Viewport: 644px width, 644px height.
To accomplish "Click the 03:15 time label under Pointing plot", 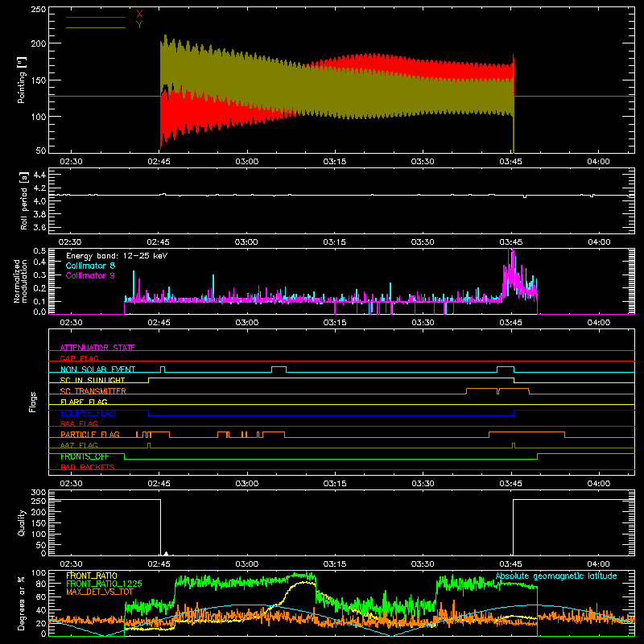I will (335, 162).
